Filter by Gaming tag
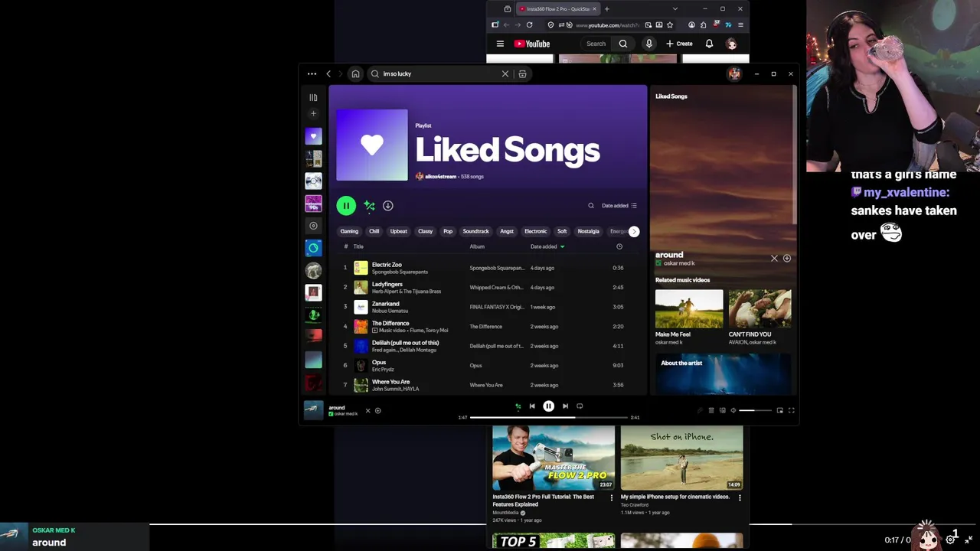 pos(349,231)
